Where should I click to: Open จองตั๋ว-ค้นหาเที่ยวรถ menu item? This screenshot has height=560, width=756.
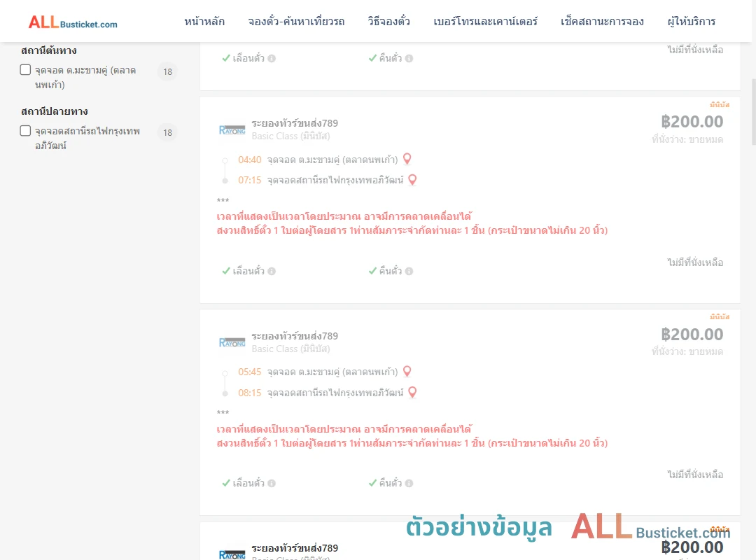tap(296, 21)
